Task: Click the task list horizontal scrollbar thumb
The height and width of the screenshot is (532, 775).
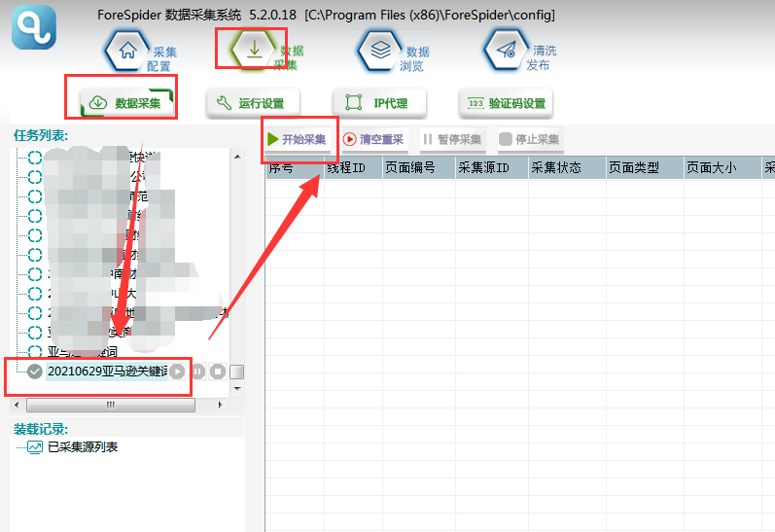Action: [x=111, y=405]
